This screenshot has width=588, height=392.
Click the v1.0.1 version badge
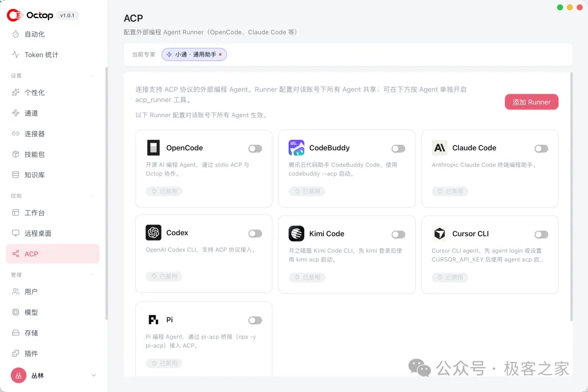(67, 15)
